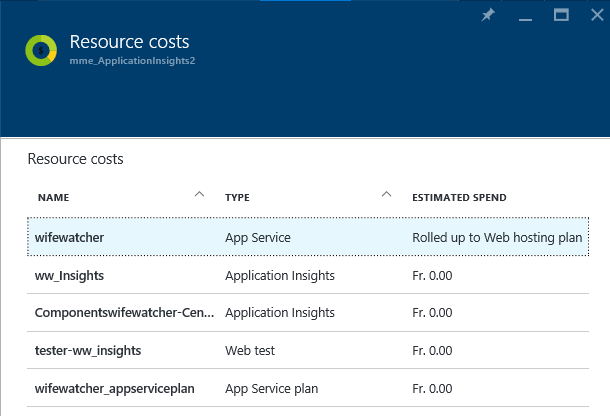The width and height of the screenshot is (610, 416).
Task: Click the Web test type cell
Action: (x=250, y=350)
